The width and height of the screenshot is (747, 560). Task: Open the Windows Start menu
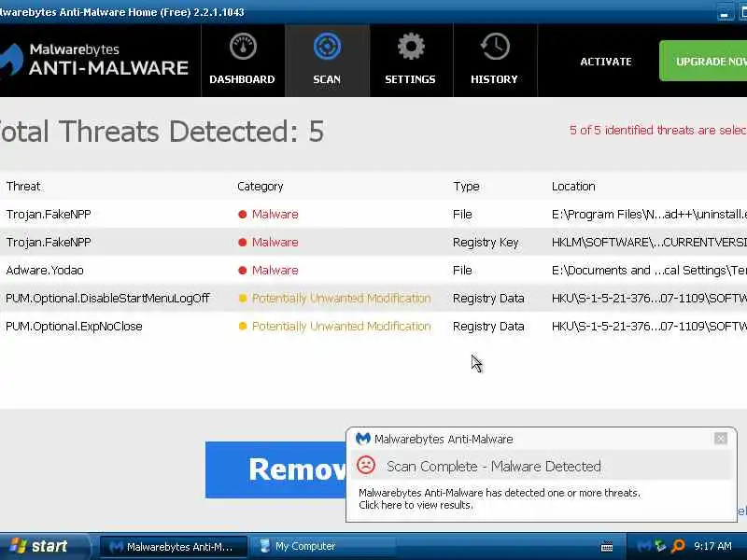[x=44, y=546]
